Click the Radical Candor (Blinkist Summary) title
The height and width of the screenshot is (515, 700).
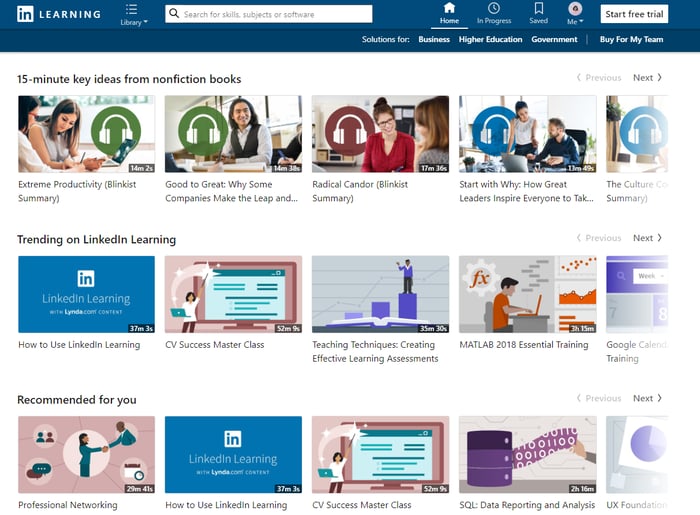[360, 191]
